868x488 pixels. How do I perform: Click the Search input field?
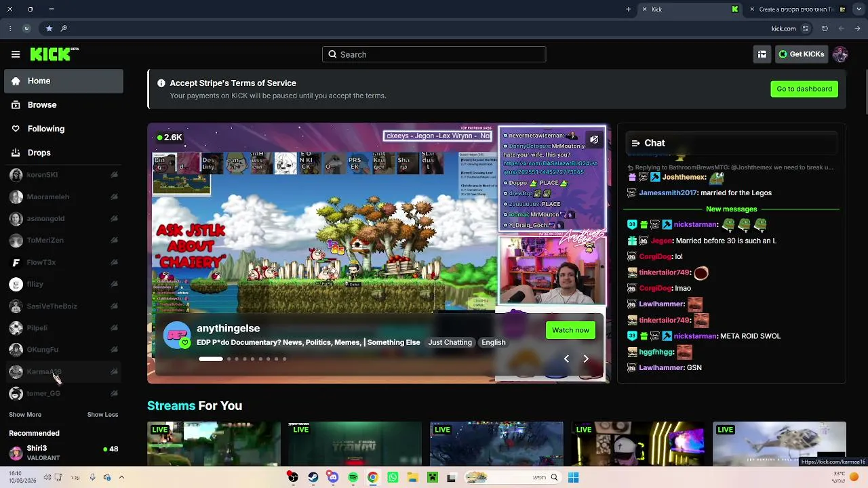[434, 54]
